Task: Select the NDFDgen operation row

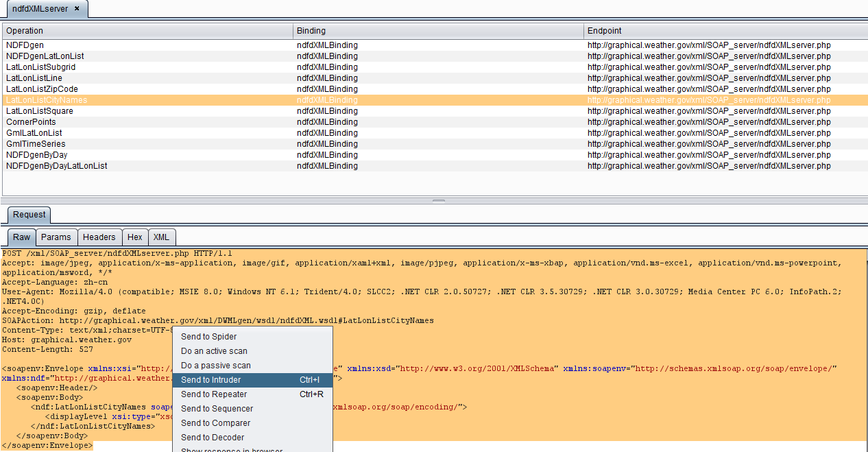Action: [x=25, y=45]
